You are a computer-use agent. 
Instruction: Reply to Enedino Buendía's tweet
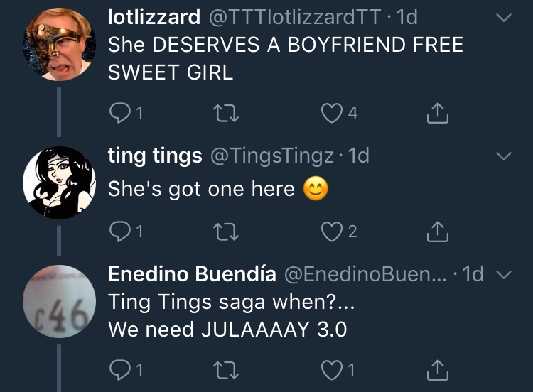(120, 369)
